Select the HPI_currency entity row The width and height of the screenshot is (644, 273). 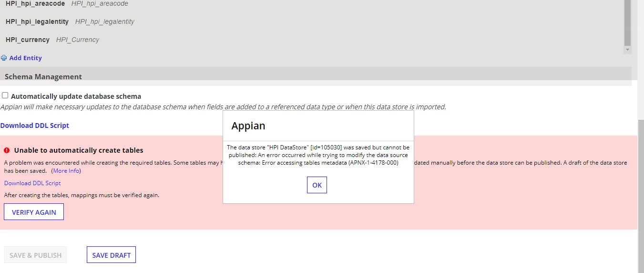click(x=312, y=40)
